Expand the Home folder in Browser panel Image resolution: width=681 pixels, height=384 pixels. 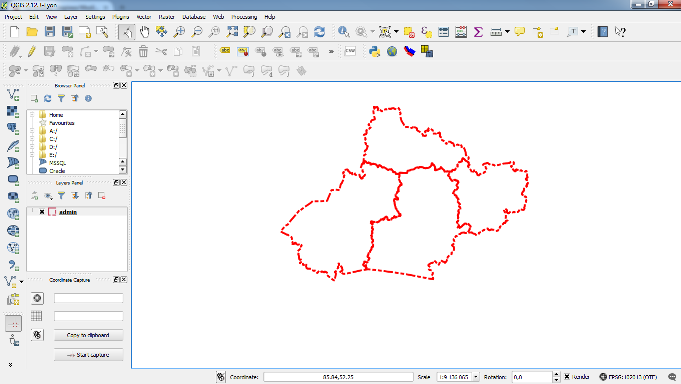pos(32,115)
